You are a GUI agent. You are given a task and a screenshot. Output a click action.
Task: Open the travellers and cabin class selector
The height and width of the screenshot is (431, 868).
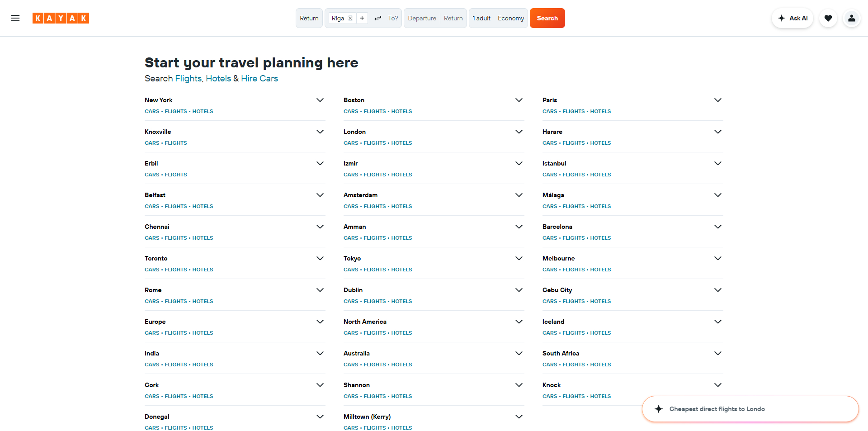498,18
